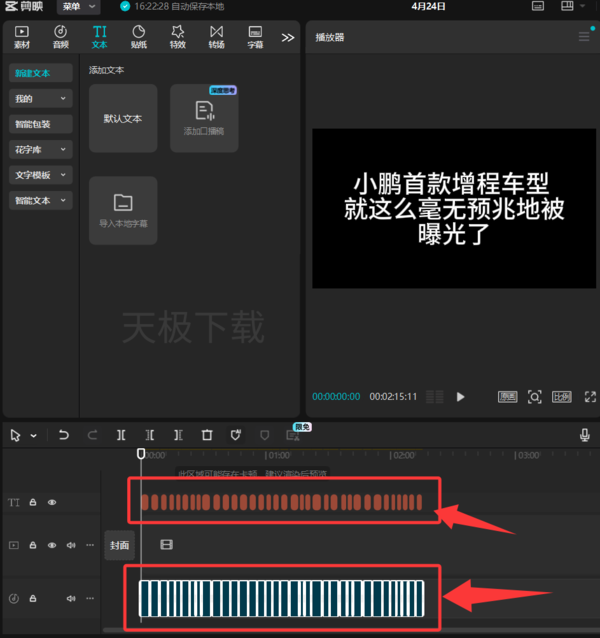
Task: Open the 素材 media tab
Action: (22, 37)
